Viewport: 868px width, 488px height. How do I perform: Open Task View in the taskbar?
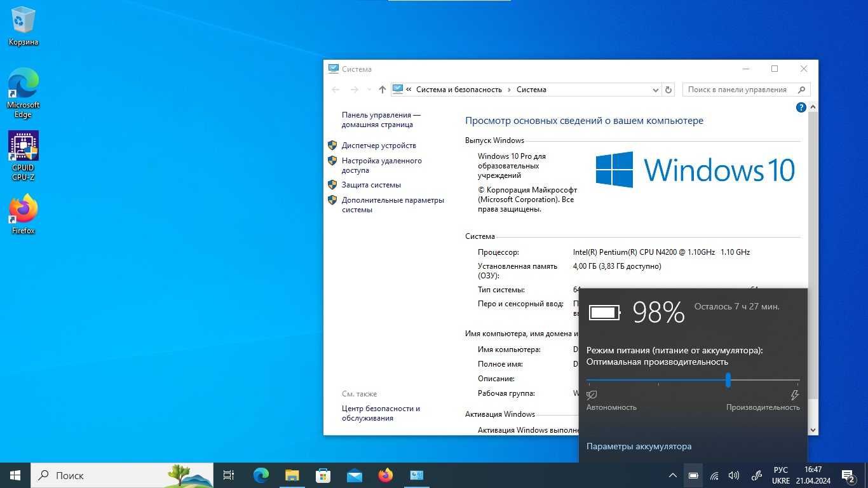coord(229,475)
